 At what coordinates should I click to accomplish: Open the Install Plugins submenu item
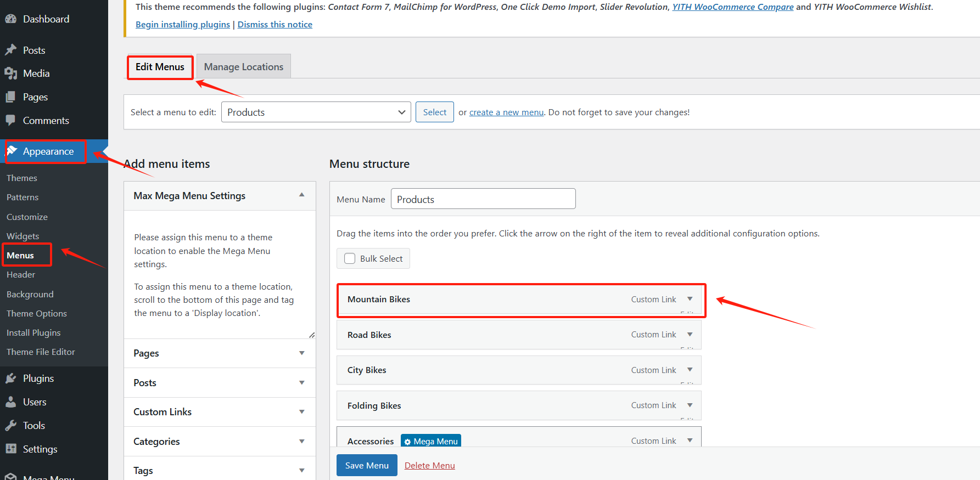click(x=33, y=332)
